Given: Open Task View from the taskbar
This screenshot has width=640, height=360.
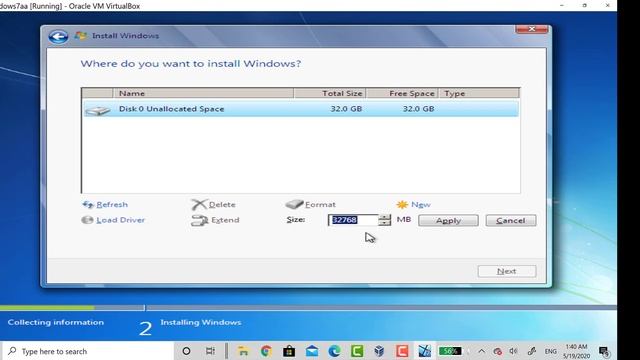Looking at the screenshot, I should click(210, 351).
